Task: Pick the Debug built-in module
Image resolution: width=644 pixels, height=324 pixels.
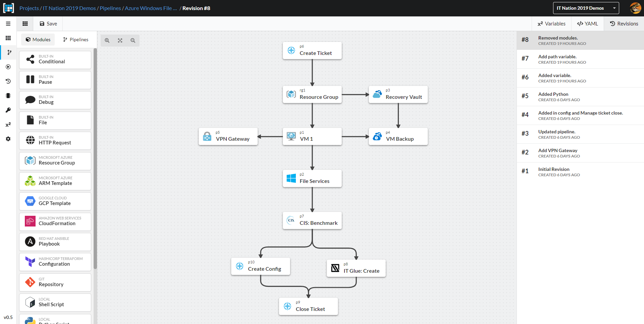Action: click(55, 100)
